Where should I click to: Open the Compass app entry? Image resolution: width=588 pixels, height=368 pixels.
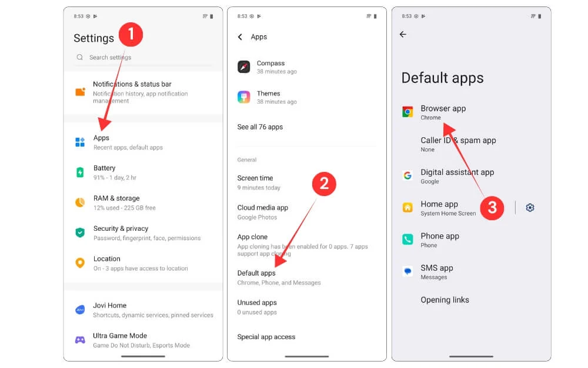pos(307,67)
